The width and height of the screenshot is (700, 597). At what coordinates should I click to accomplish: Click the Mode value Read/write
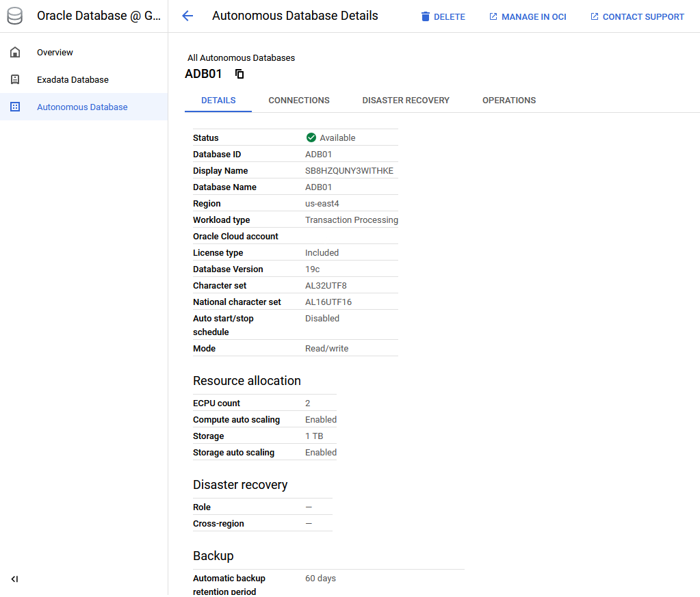tap(327, 349)
